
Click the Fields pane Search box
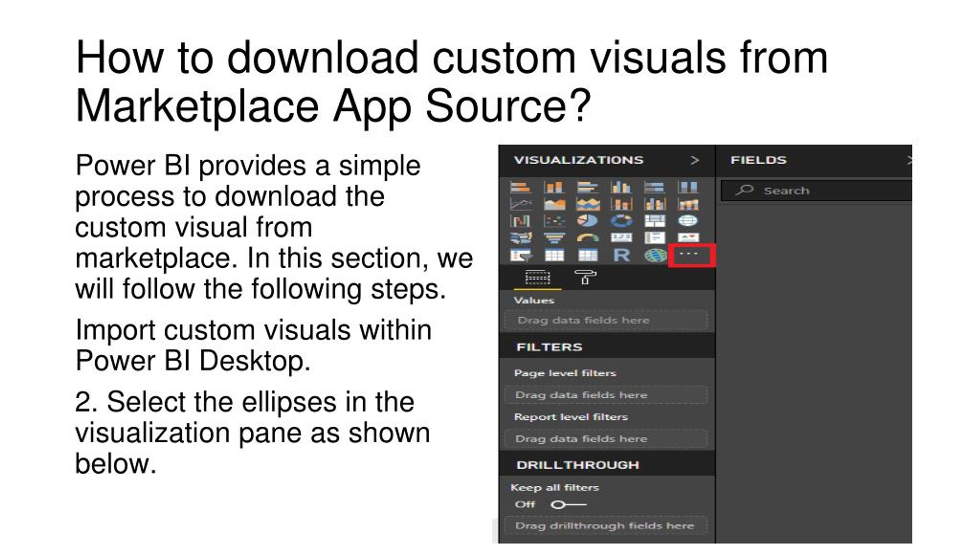coord(817,191)
